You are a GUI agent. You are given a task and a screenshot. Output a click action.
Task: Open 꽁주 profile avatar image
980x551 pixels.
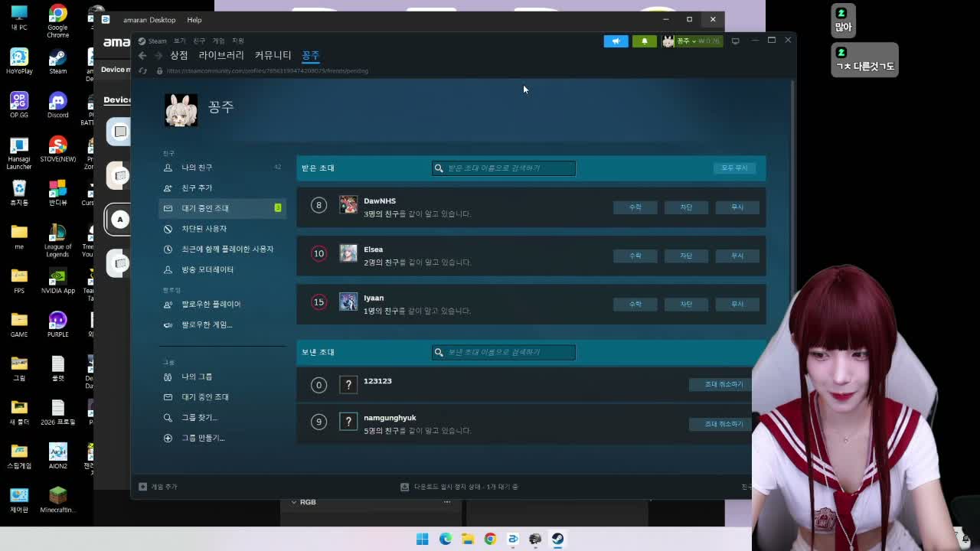click(181, 110)
